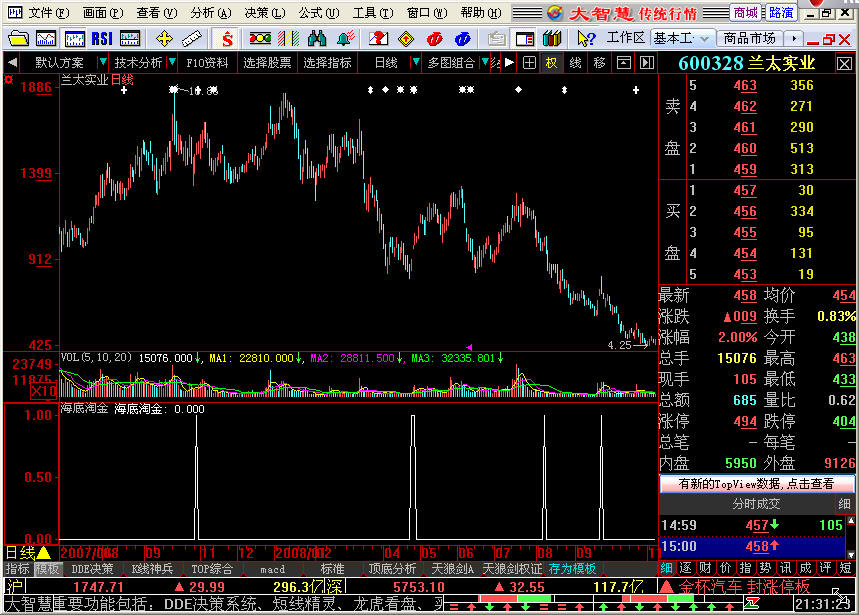Toggle the 指标 indicator mode button
This screenshot has height=615, width=859.
tap(18, 569)
